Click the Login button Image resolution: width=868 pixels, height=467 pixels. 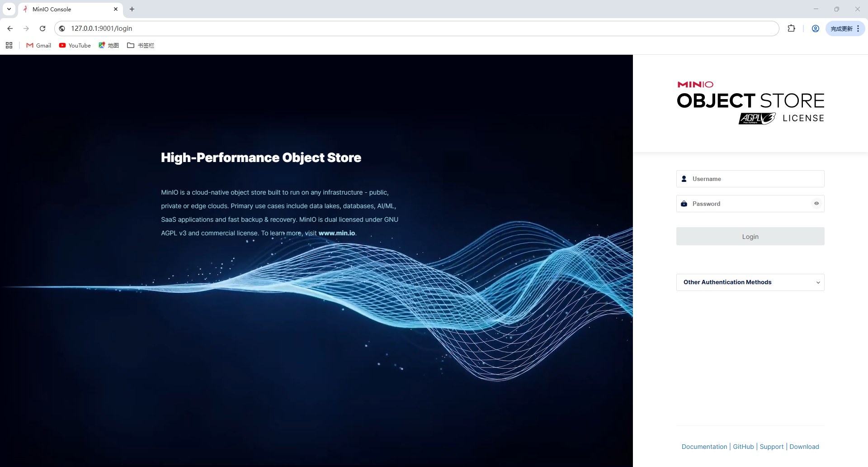750,236
